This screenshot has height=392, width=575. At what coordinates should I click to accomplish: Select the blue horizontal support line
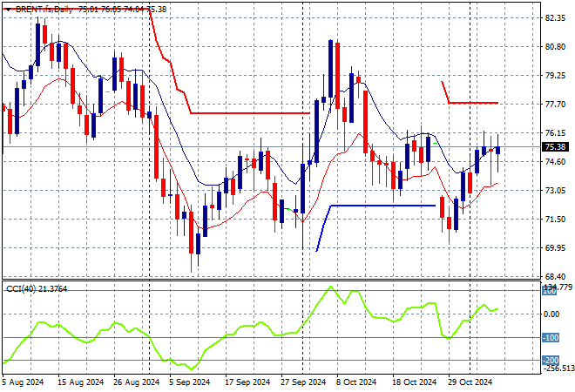(383, 206)
